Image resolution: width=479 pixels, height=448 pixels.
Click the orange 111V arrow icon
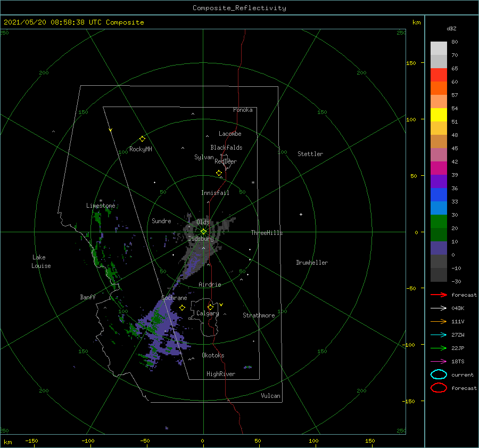click(439, 321)
